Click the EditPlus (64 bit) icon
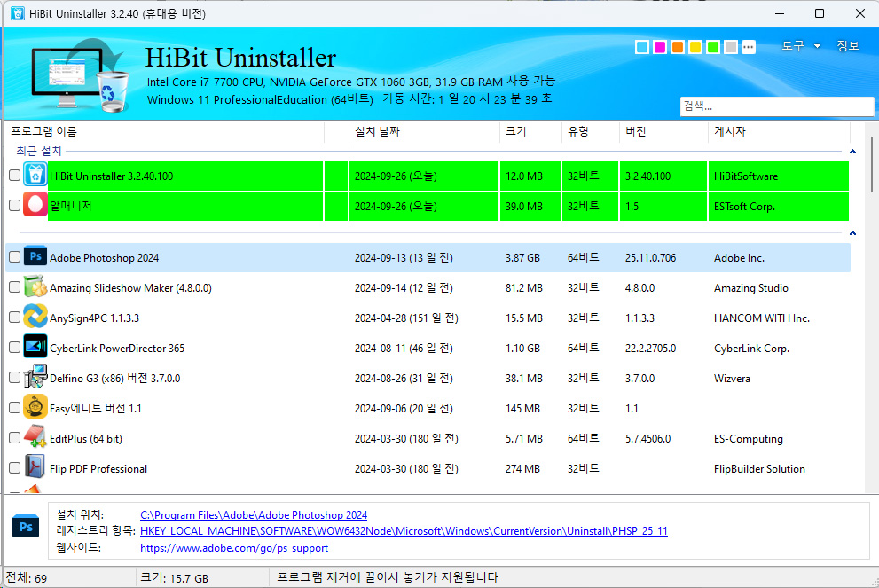The width and height of the screenshot is (879, 588). coord(35,438)
